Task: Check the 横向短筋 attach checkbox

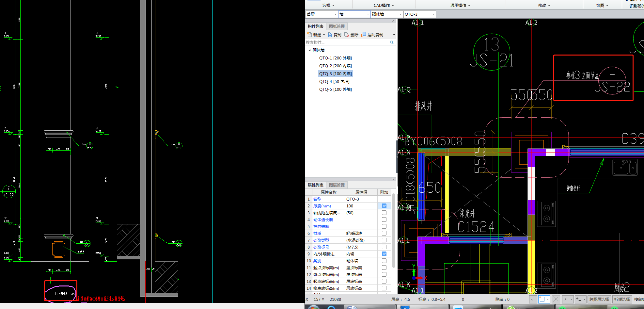Action: click(384, 226)
